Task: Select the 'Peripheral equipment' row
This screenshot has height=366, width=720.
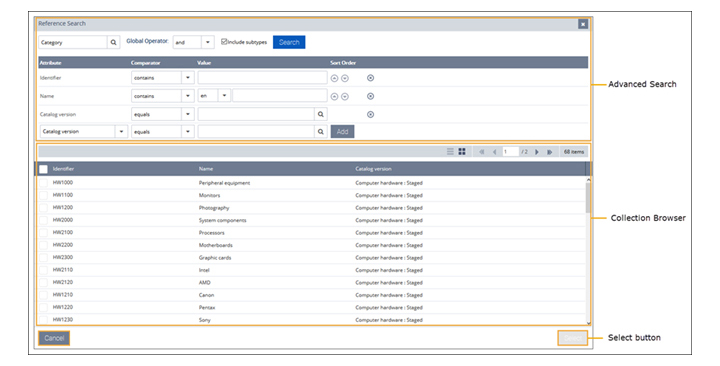Action: 311,183
